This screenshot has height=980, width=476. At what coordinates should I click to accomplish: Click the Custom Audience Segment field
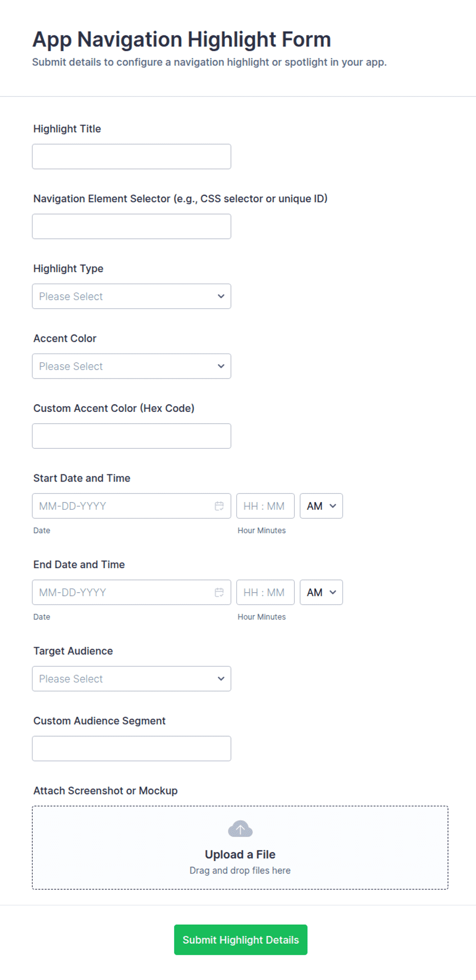(x=132, y=748)
